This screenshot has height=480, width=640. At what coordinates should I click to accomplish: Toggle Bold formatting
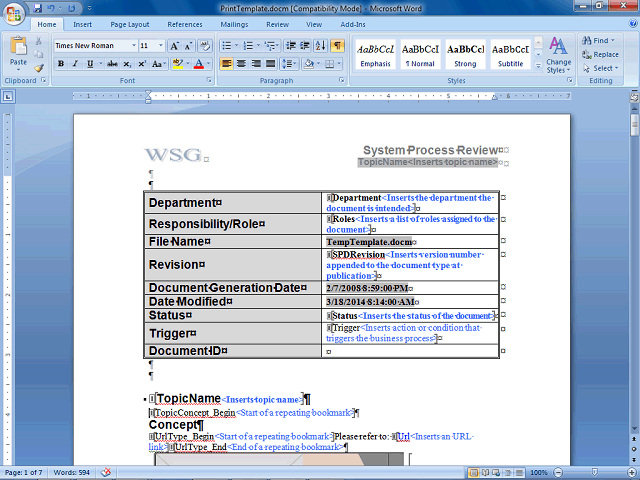click(61, 64)
